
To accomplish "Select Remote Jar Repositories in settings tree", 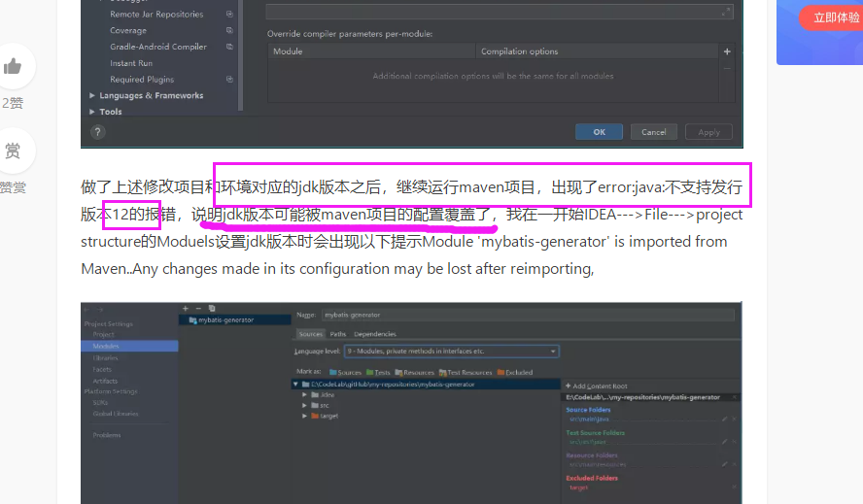I will click(x=156, y=15).
